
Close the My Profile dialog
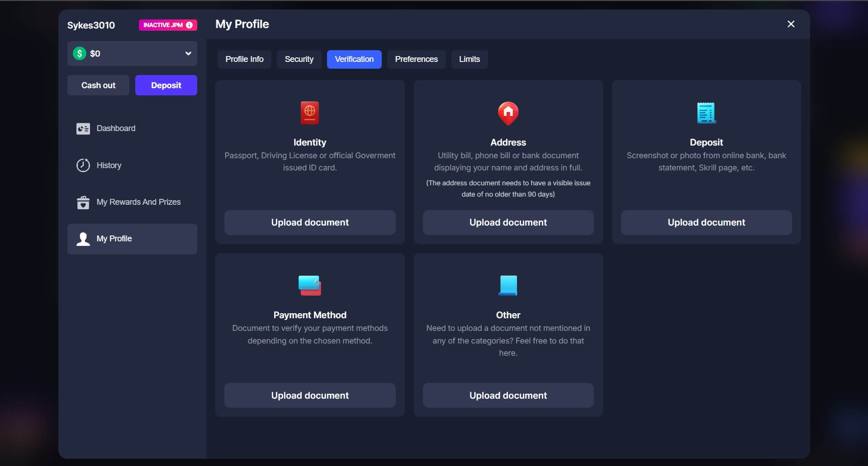(791, 24)
